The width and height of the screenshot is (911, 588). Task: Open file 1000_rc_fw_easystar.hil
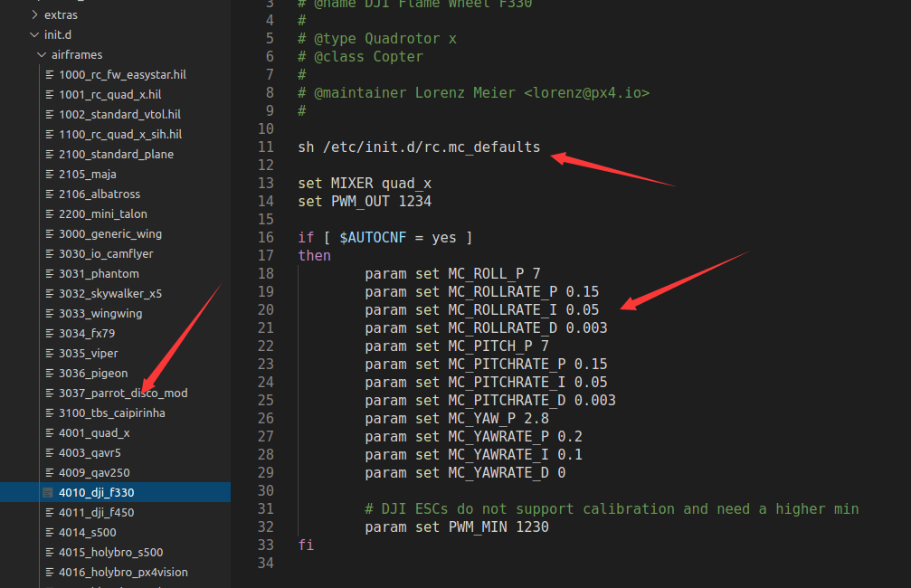123,74
